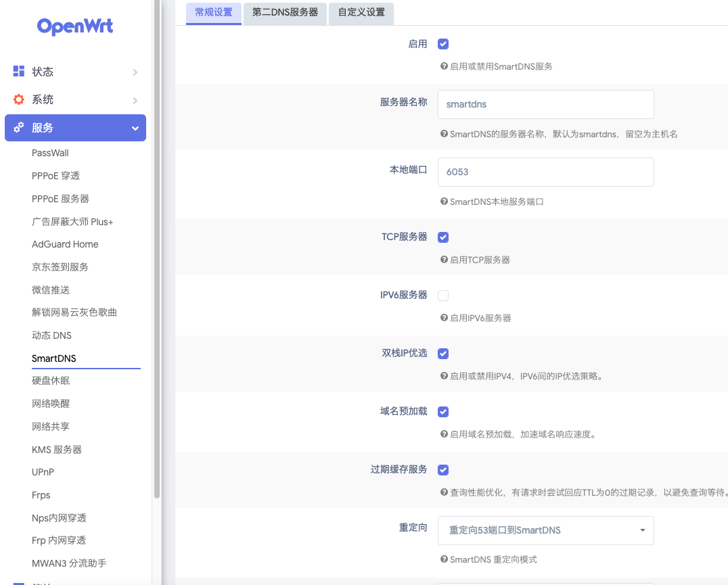The width and height of the screenshot is (728, 585).
Task: Select the 服务 sidebar menu
Action: point(75,128)
